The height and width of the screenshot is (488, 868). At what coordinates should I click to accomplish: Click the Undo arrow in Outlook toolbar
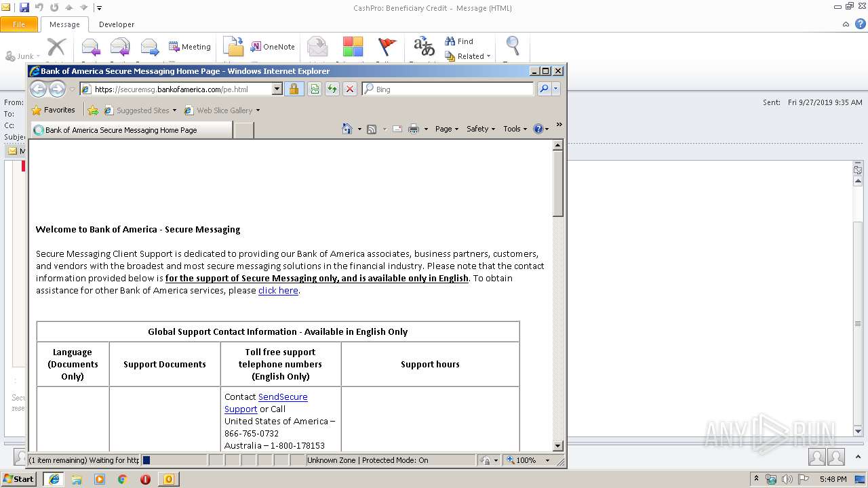[39, 7]
